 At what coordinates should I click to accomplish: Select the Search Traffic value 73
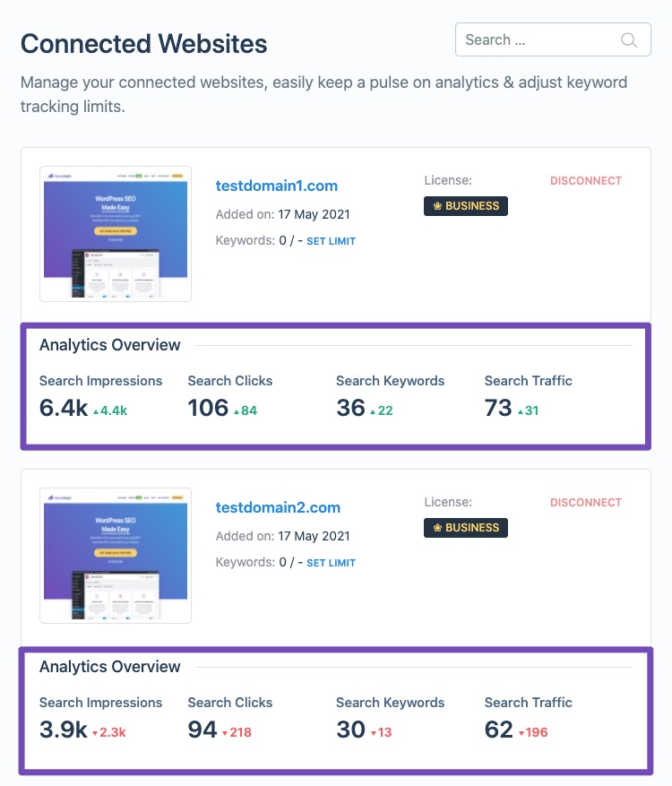pos(498,409)
